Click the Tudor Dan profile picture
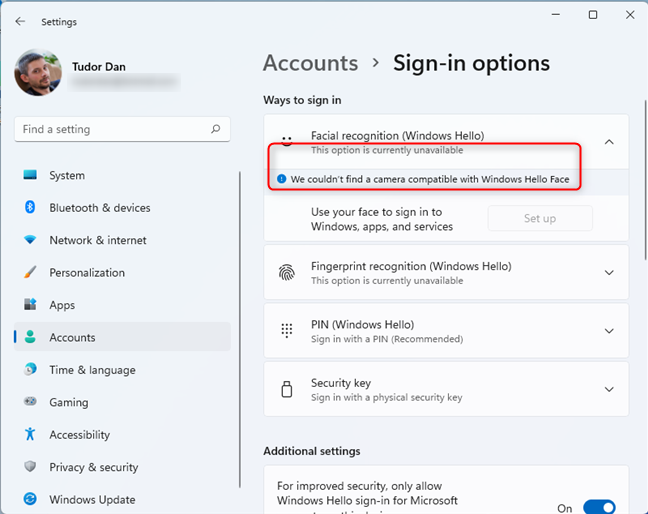This screenshot has height=514, width=648. point(38,72)
